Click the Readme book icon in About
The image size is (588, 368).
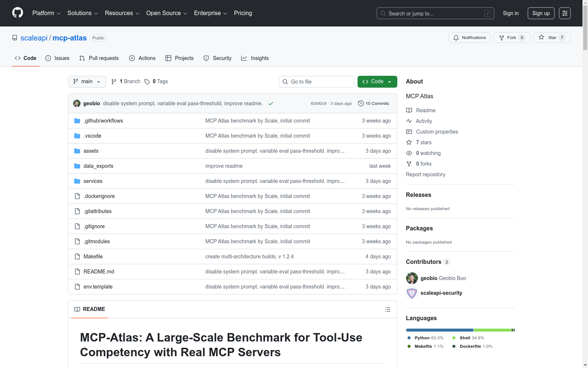409,110
